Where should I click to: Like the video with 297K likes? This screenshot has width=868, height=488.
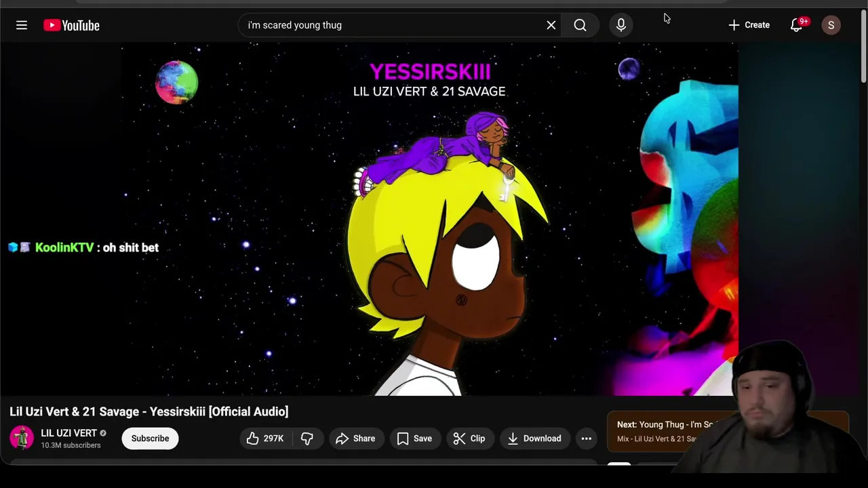pyautogui.click(x=265, y=439)
